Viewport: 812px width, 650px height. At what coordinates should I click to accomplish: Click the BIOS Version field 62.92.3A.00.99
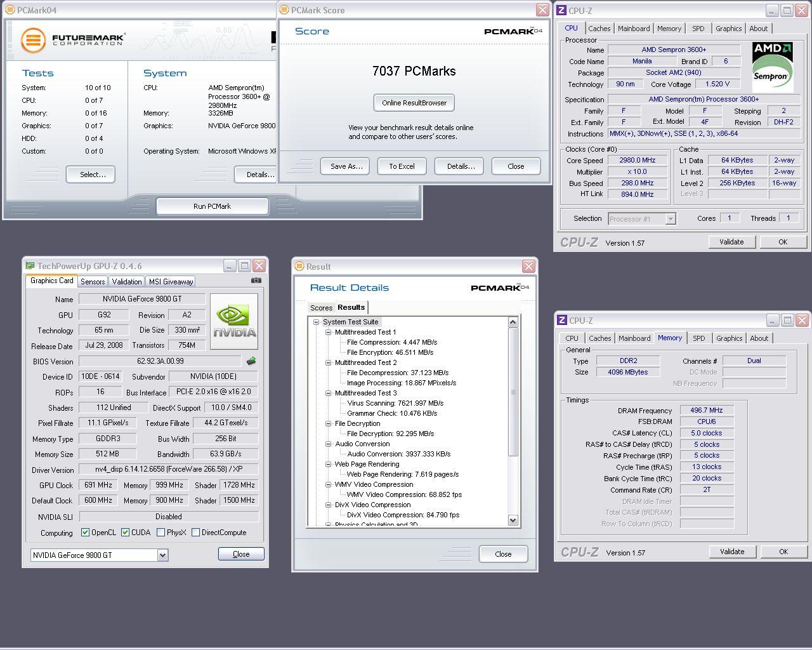(x=160, y=361)
